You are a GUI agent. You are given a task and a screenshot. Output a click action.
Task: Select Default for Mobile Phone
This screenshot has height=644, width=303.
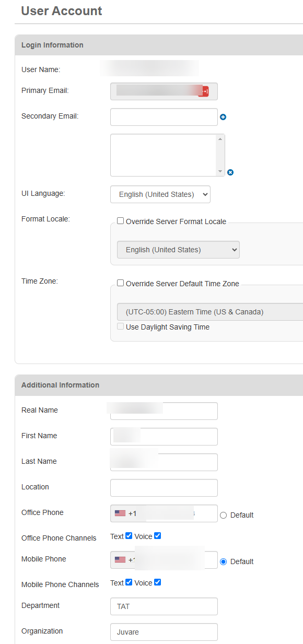223,561
